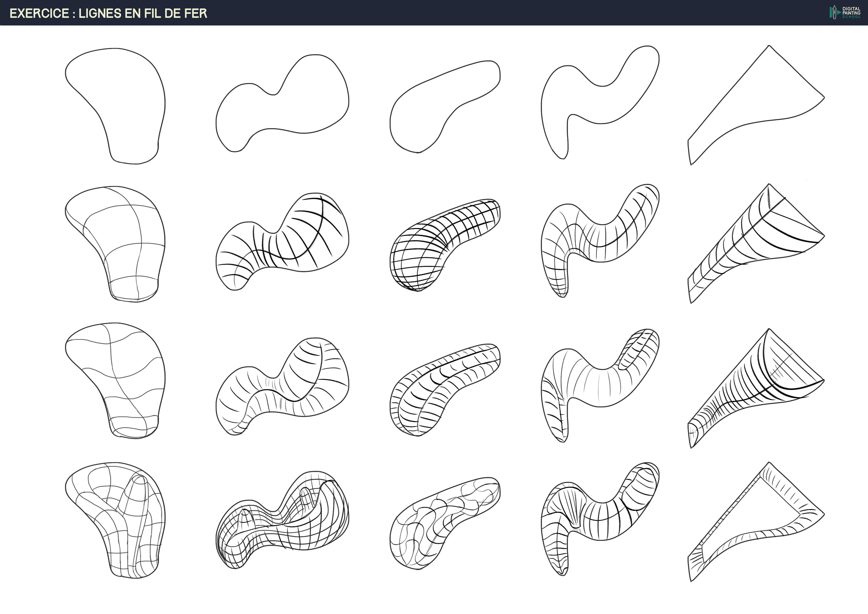Screen dimensions: 868x614
Task: Click the Digital Painting School logo
Action: [x=845, y=12]
